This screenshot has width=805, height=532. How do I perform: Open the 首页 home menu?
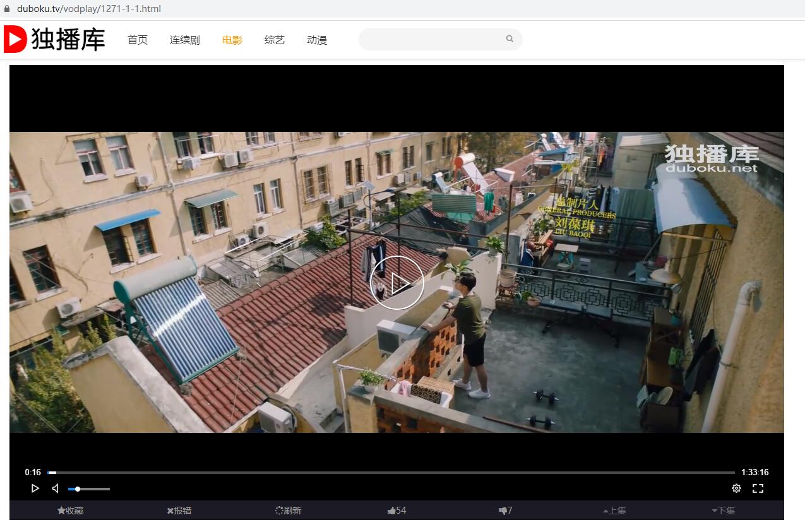138,40
